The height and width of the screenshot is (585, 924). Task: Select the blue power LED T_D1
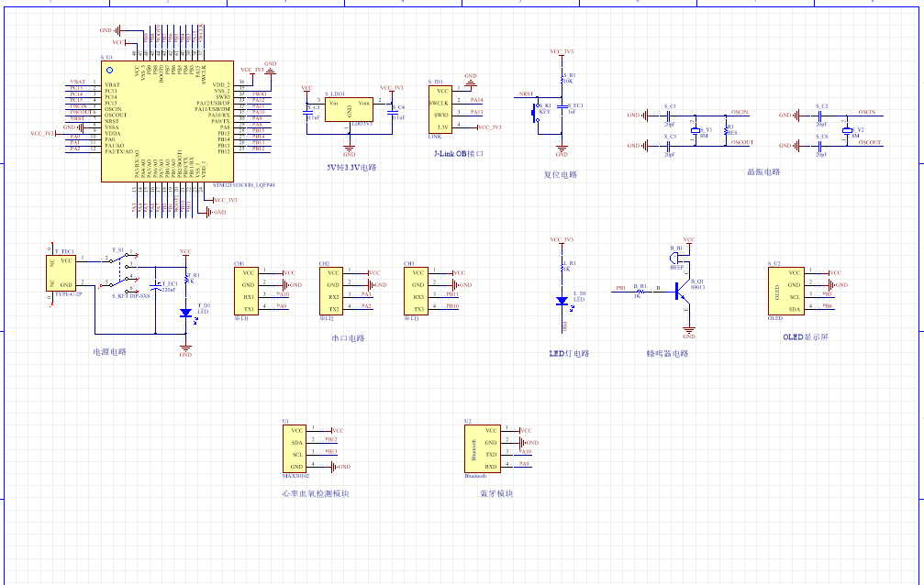click(185, 313)
